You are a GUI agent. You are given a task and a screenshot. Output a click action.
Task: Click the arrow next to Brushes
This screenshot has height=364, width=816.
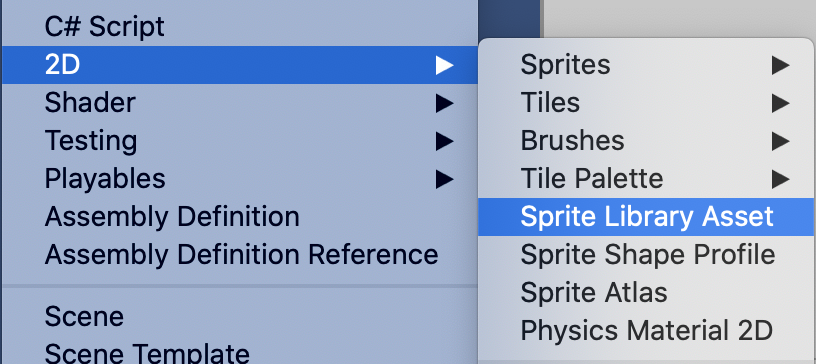pyautogui.click(x=781, y=141)
